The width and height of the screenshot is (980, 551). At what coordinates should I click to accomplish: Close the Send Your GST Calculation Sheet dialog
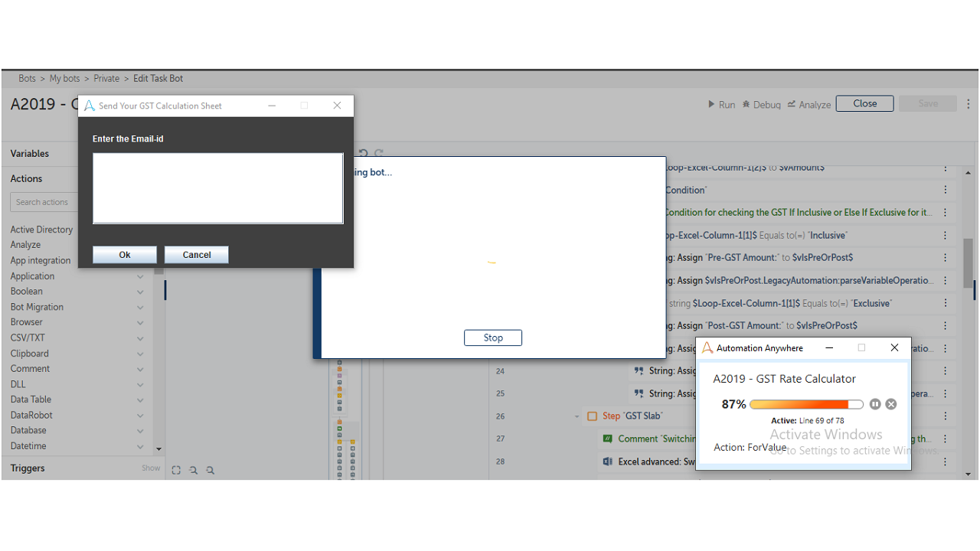coord(337,106)
